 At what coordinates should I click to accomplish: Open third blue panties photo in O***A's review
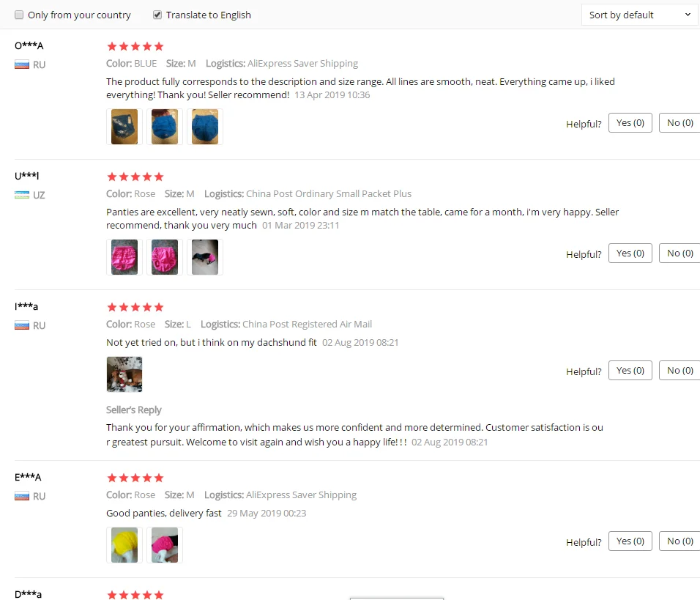pyautogui.click(x=205, y=127)
